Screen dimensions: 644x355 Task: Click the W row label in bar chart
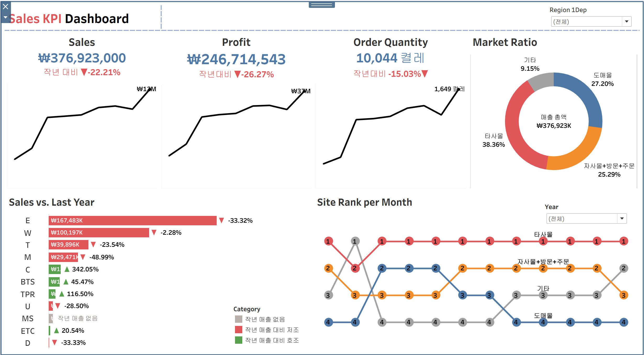pyautogui.click(x=27, y=233)
